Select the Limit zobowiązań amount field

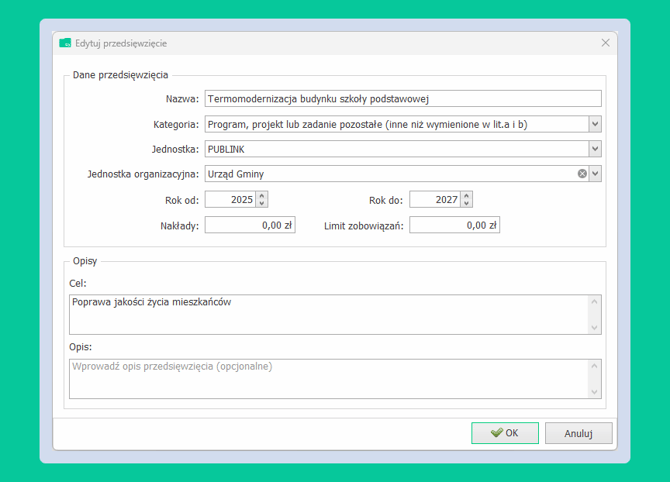point(454,225)
